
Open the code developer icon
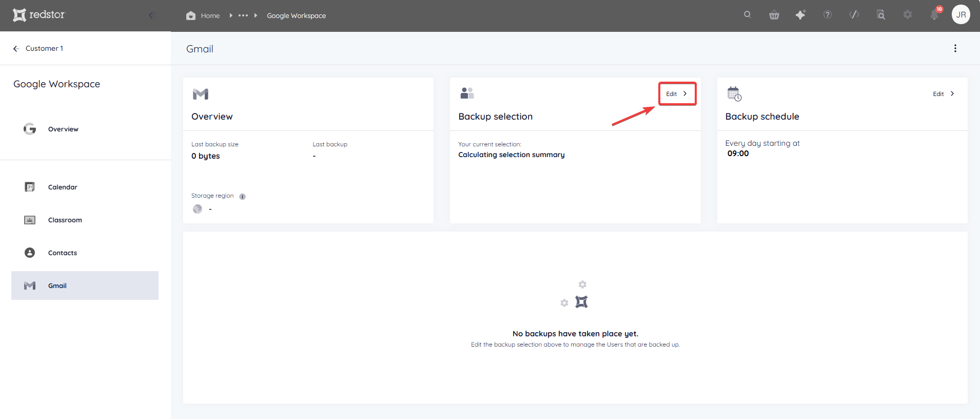[x=854, y=15]
